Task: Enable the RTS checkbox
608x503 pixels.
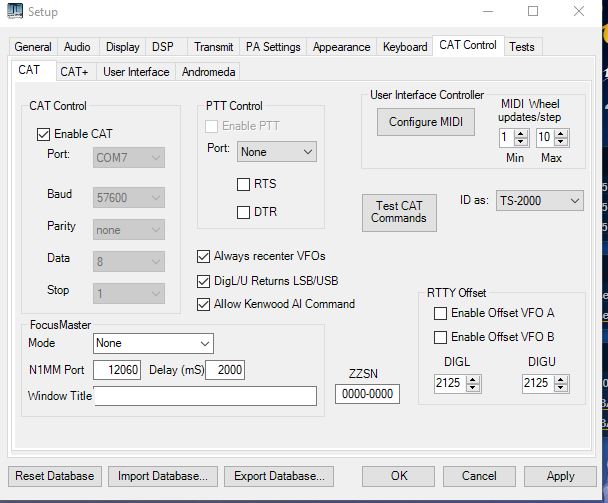Action: (243, 184)
